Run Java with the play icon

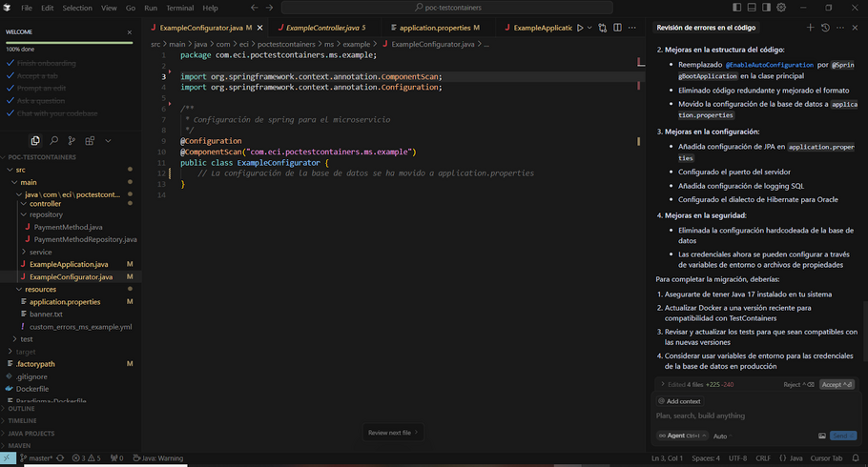click(580, 28)
